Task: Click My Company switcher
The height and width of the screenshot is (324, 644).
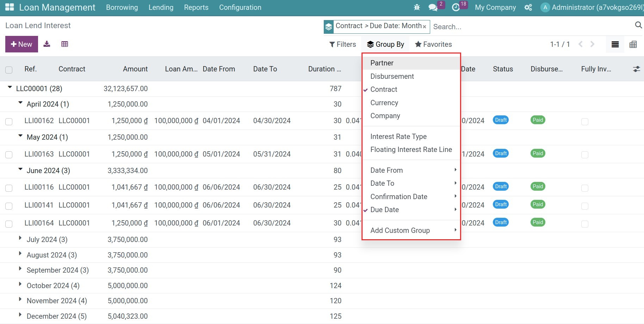Action: (x=495, y=7)
